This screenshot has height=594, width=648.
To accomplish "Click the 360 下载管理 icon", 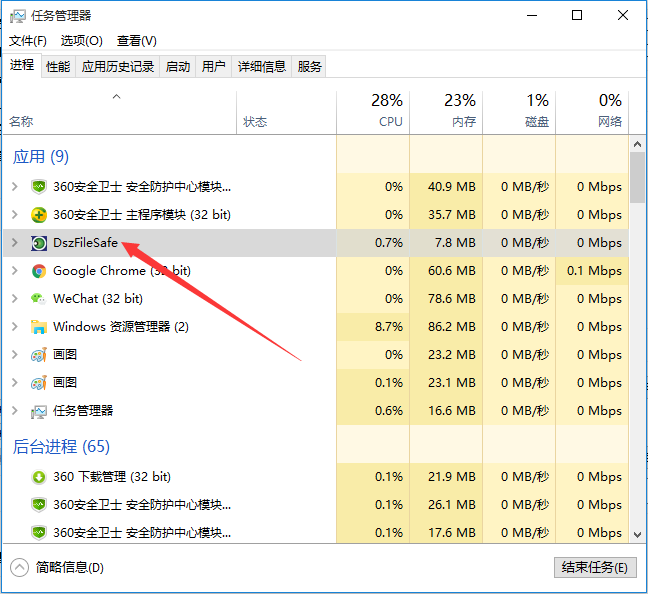I will [x=39, y=477].
